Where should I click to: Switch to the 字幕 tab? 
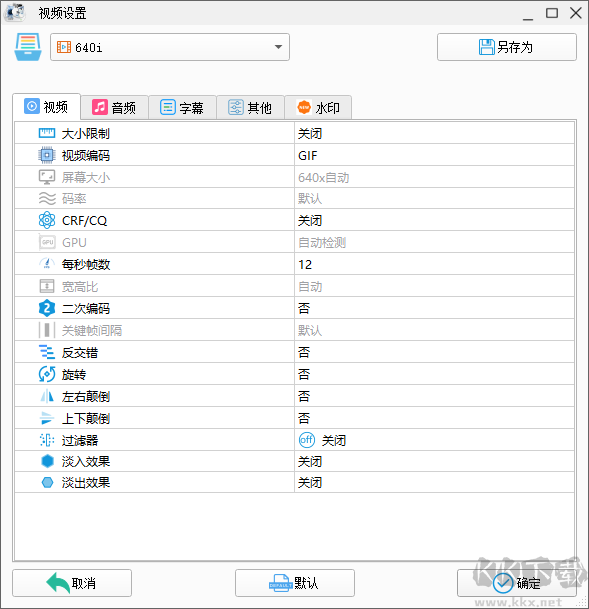point(182,107)
